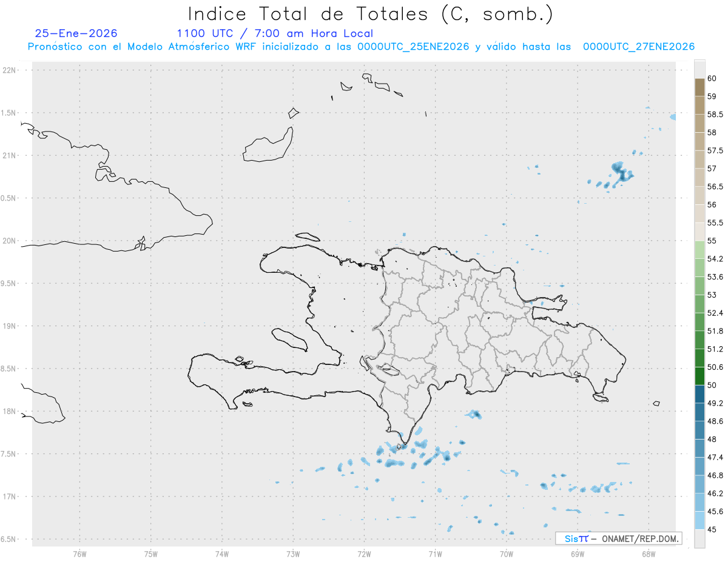Click the longitude label "69W"

578,554
